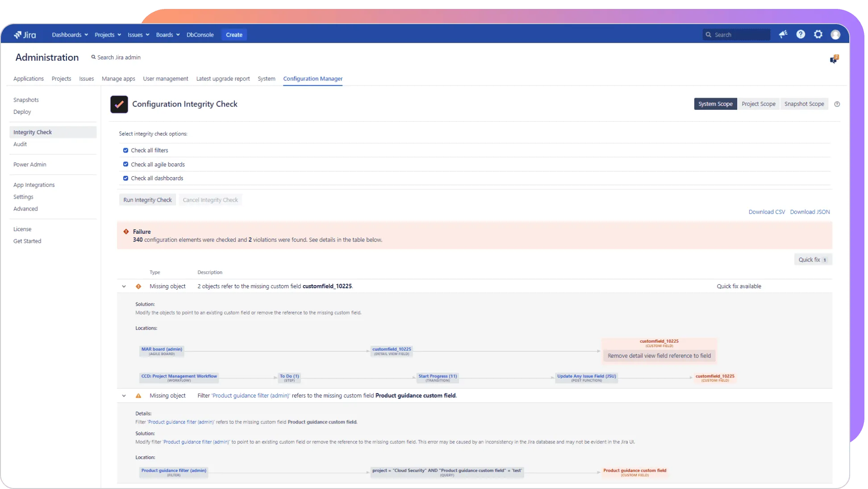The width and height of the screenshot is (868, 489).
Task: Click the user profile avatar
Action: tap(835, 35)
